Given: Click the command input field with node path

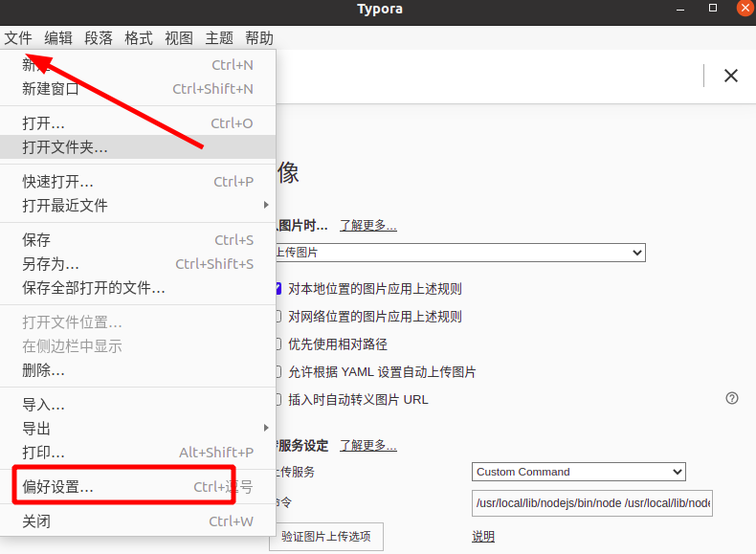Looking at the screenshot, I should click(x=592, y=503).
